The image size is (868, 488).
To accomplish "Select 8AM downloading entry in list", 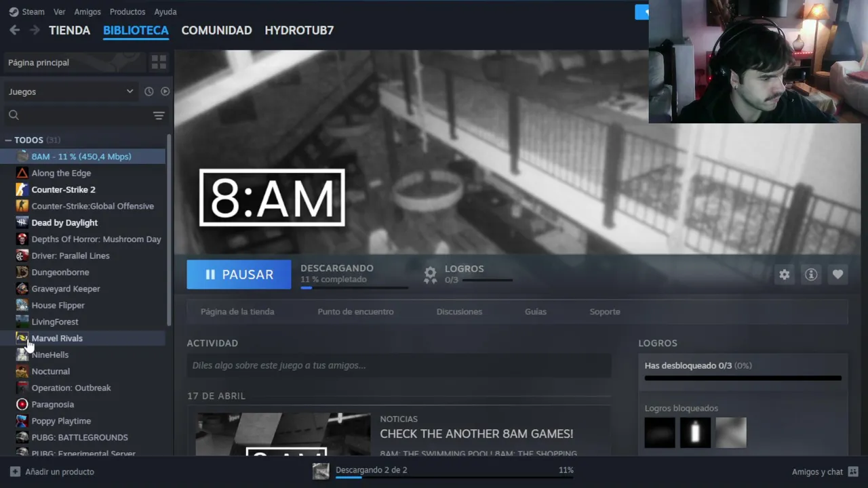I will 84,157.
